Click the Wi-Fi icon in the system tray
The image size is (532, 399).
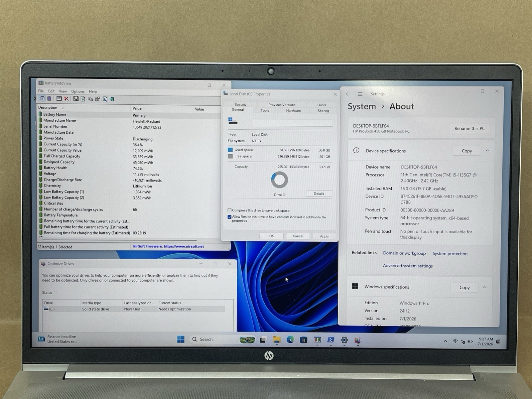click(x=455, y=341)
